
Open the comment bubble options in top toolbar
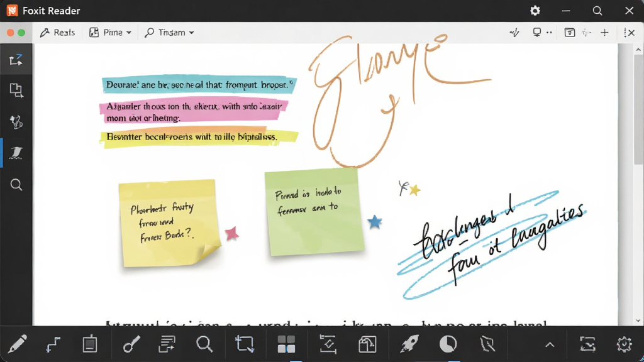click(x=541, y=33)
